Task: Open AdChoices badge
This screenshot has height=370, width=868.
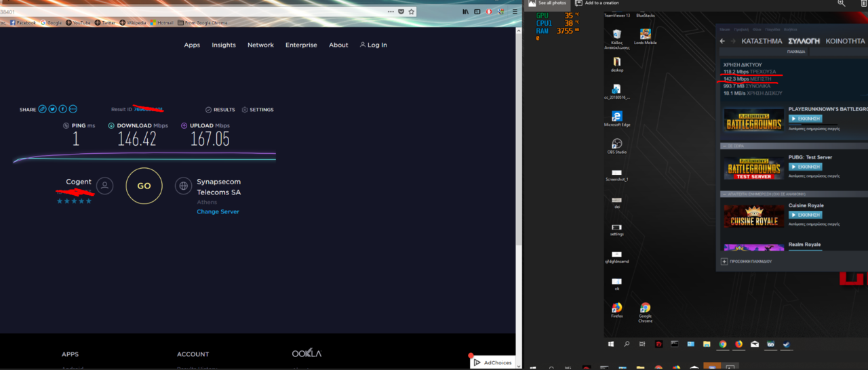Action: [494, 363]
